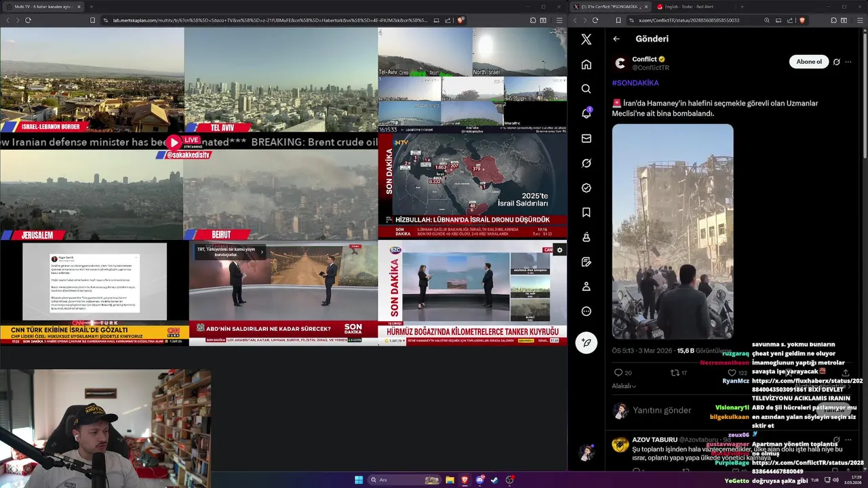Open Conflict account name link

644,59
